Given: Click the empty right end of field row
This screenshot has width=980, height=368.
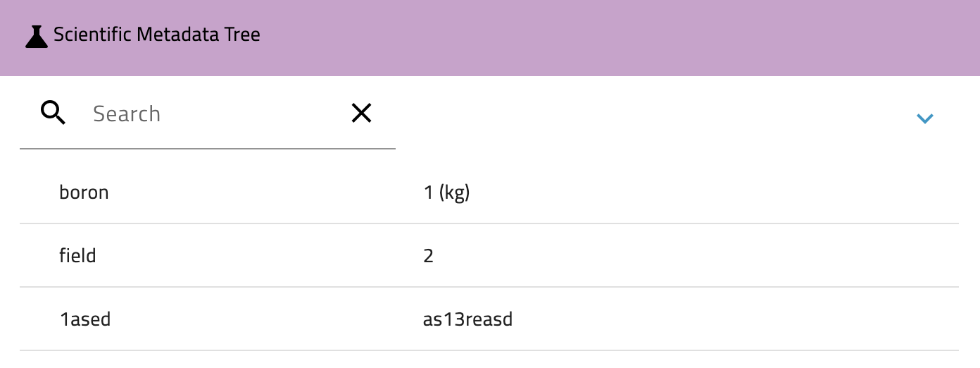Looking at the screenshot, I should pyautogui.click(x=845, y=255).
